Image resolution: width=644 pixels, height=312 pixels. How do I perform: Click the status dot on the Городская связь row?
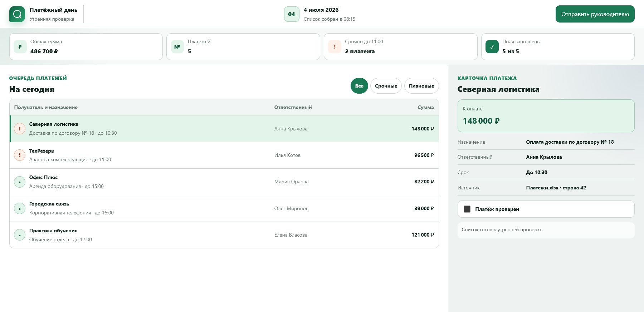coord(20,208)
